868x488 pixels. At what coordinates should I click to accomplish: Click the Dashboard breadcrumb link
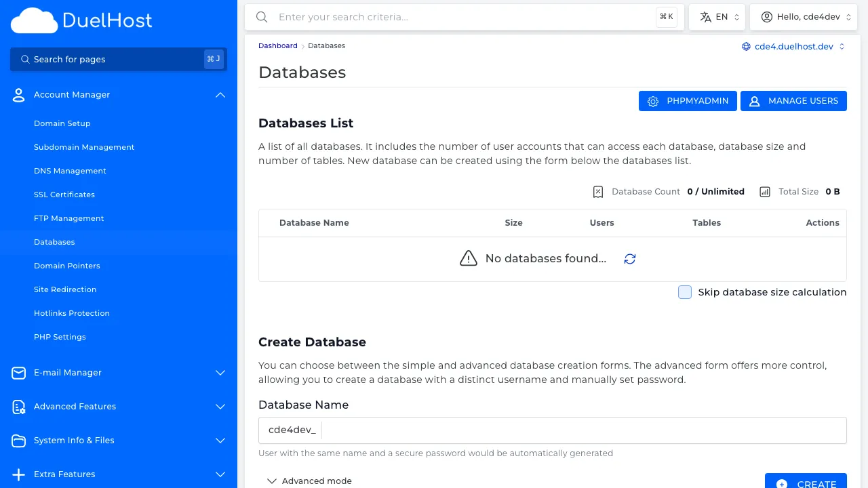point(277,45)
